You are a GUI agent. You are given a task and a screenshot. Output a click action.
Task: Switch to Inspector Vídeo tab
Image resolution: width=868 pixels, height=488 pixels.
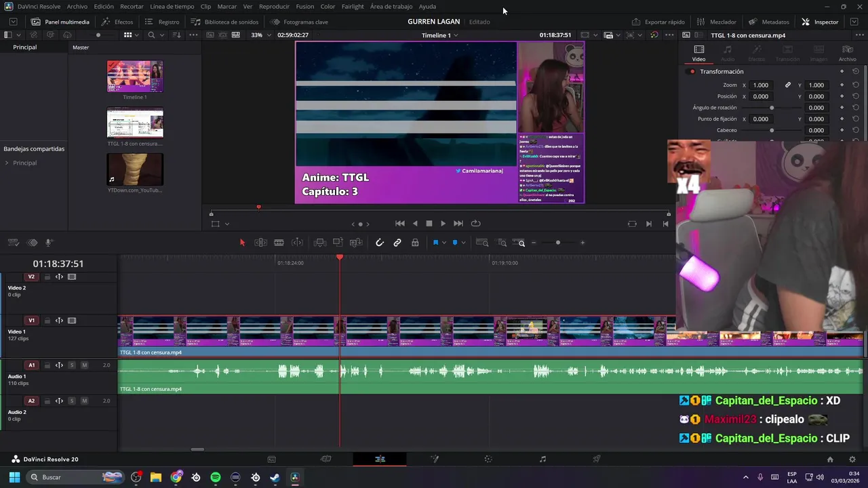point(698,54)
